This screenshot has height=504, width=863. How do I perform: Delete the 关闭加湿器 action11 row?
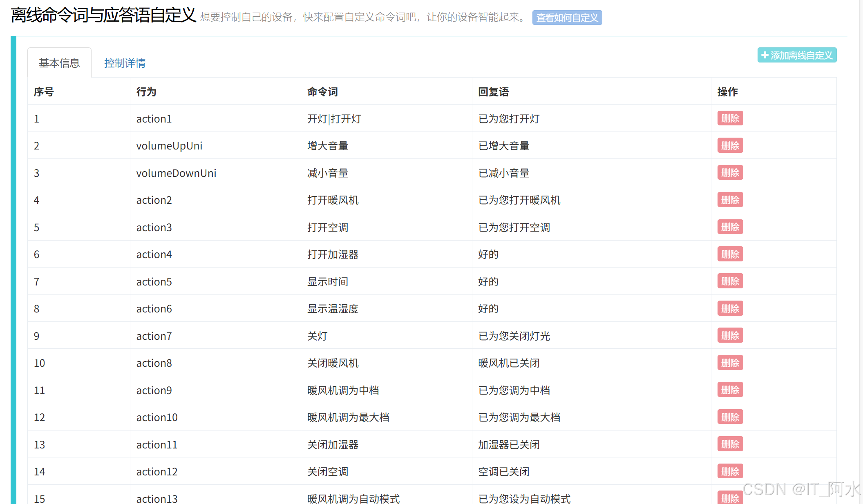coord(730,444)
